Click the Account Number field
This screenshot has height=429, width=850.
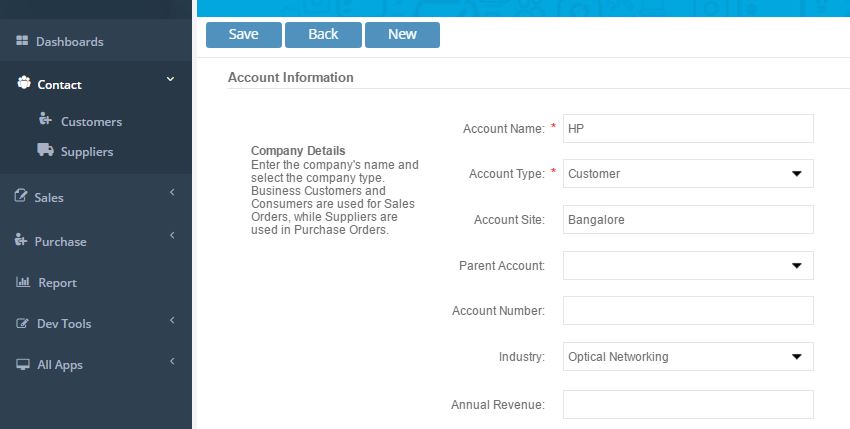(688, 311)
